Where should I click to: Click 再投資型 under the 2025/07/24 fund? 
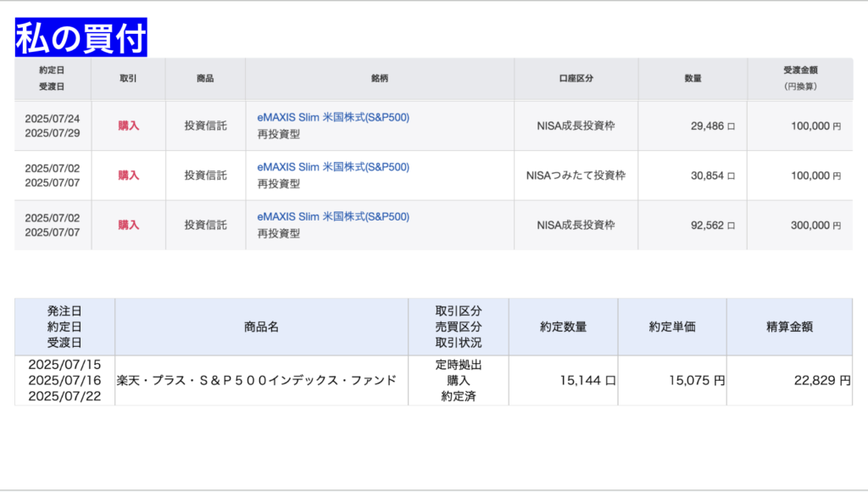coord(278,134)
